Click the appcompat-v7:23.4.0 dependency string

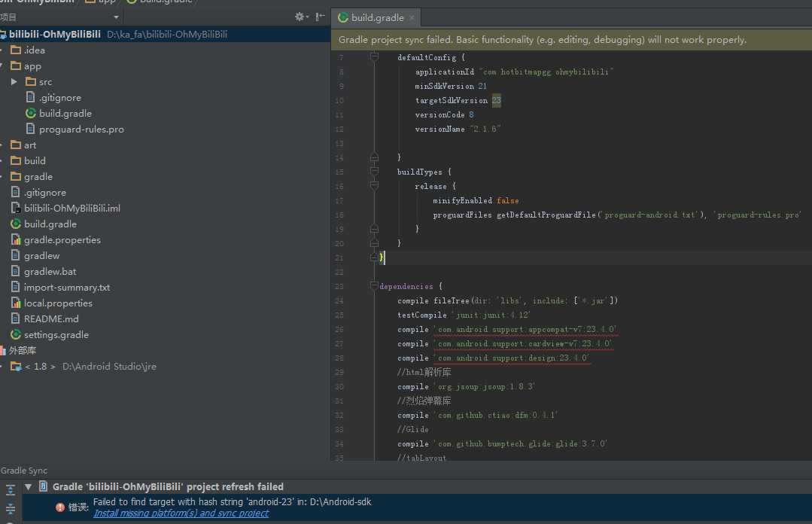tap(525, 330)
